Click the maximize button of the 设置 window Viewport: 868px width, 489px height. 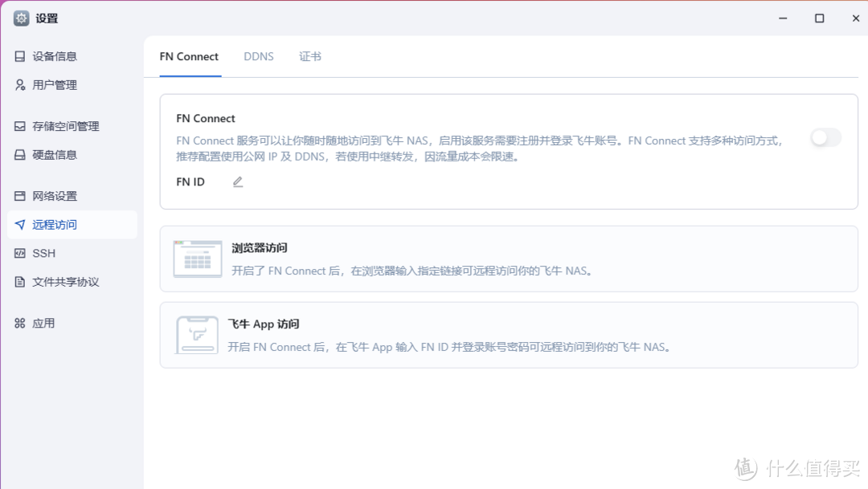tap(820, 17)
